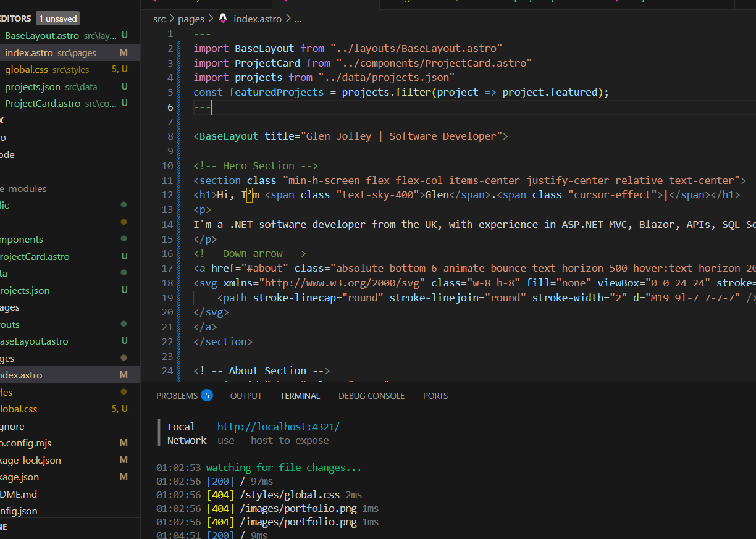
Task: Click the Astro file icon in breadcrumb
Action: pos(223,19)
